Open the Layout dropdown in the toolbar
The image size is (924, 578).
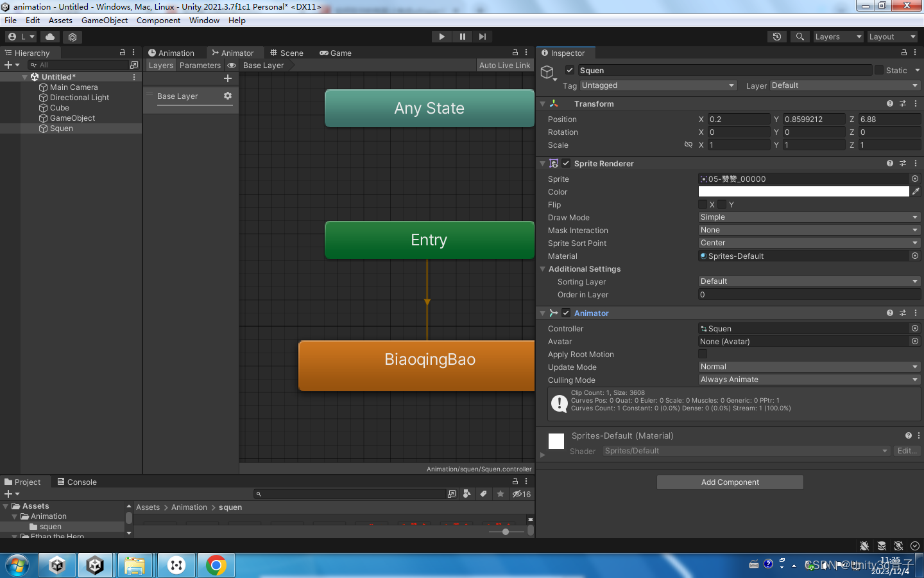point(892,37)
